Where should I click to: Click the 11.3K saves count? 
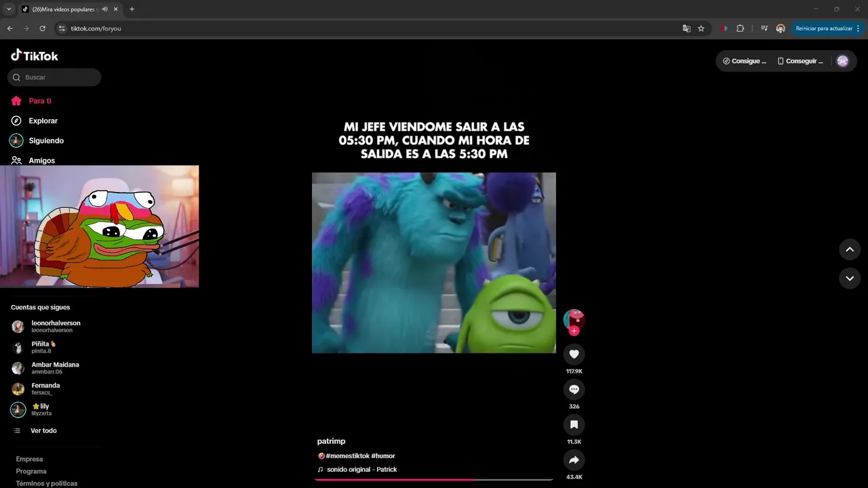[574, 442]
